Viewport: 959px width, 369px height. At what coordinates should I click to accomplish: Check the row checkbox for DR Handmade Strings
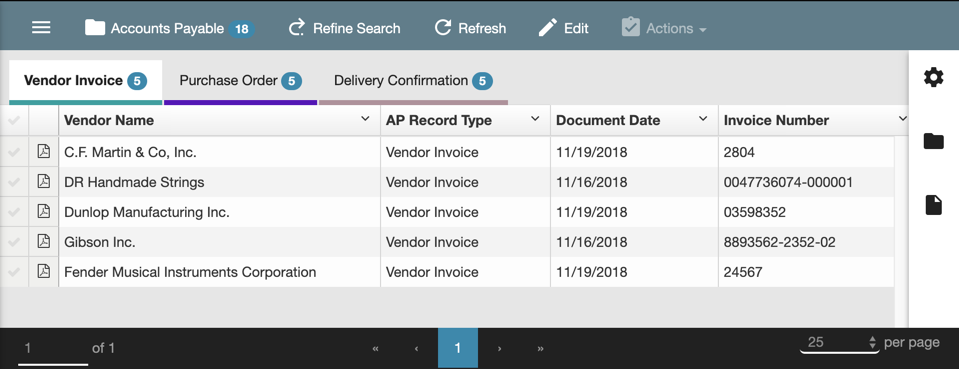click(14, 182)
